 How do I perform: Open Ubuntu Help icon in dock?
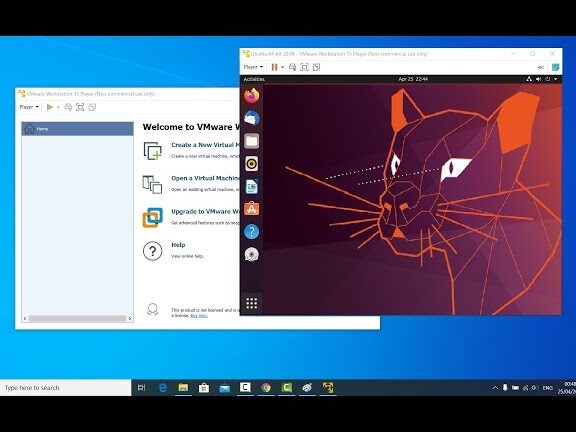tap(252, 232)
